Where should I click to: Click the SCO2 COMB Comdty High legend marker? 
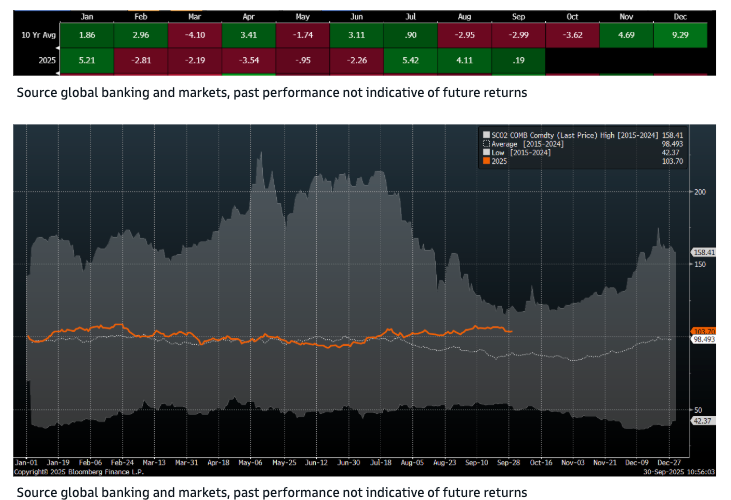pos(486,135)
